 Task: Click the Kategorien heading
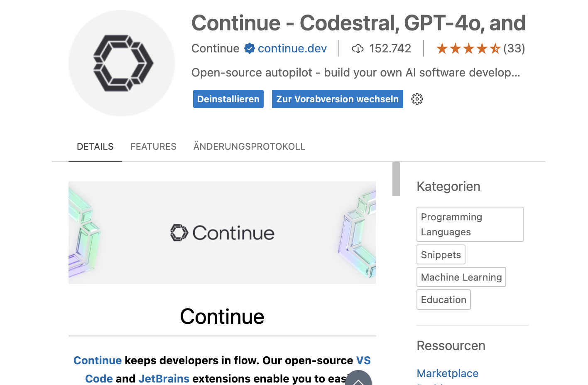tap(448, 186)
